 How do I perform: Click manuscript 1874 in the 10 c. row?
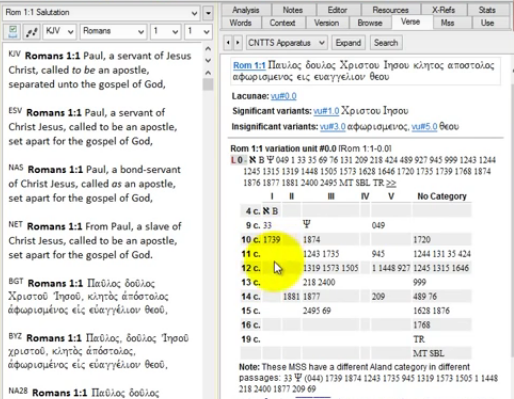311,240
